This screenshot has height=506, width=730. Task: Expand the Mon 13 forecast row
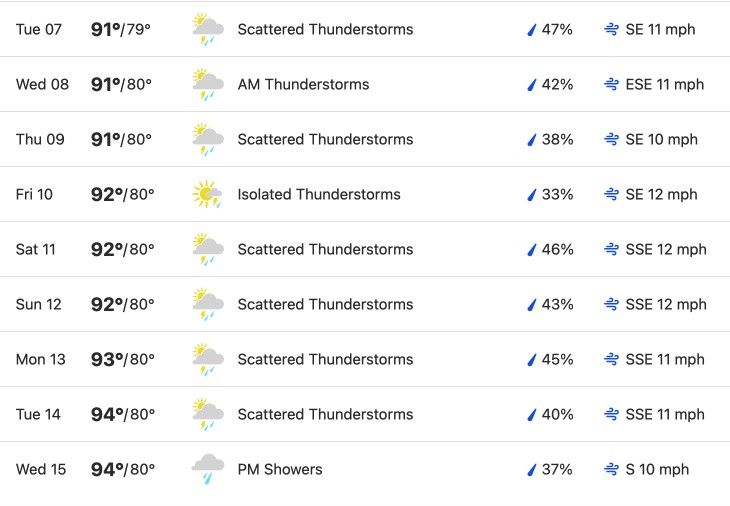point(365,359)
